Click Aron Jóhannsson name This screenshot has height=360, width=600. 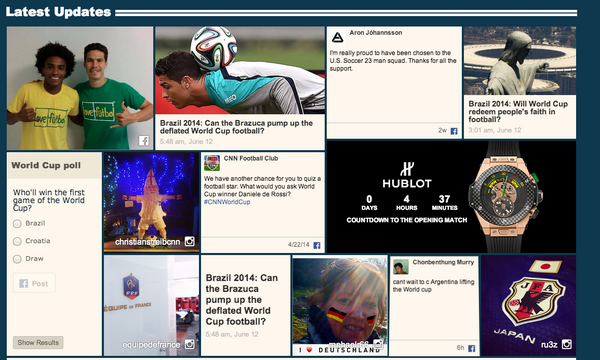[375, 33]
